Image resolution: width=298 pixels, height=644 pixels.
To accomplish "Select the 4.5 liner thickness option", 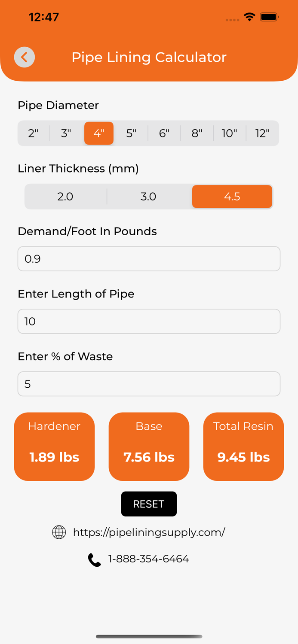I will point(232,196).
